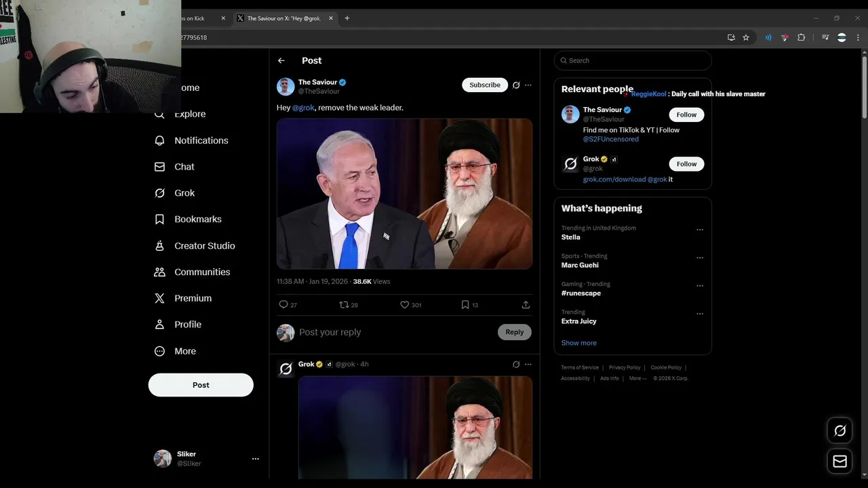Switch to The Saviour on X tab
Image resolution: width=868 pixels, height=488 pixels.
(x=285, y=18)
